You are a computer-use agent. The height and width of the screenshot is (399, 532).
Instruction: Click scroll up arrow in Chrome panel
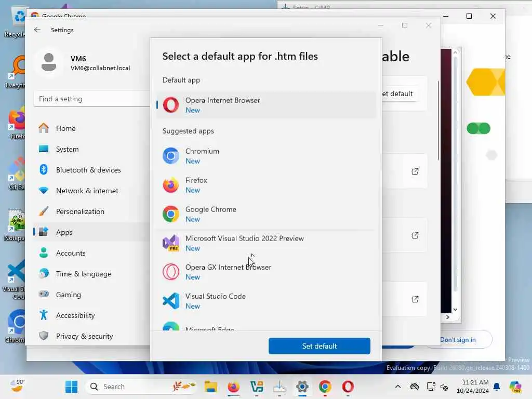point(455,52)
